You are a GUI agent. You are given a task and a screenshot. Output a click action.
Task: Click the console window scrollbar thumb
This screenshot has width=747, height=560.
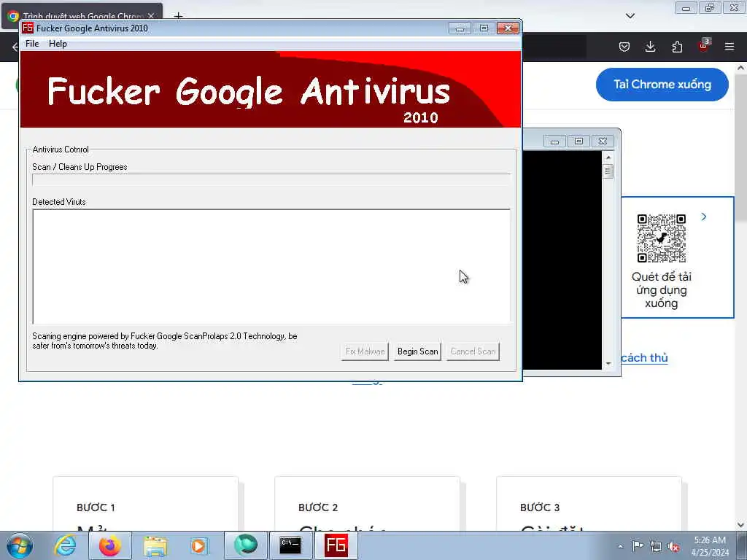608,171
